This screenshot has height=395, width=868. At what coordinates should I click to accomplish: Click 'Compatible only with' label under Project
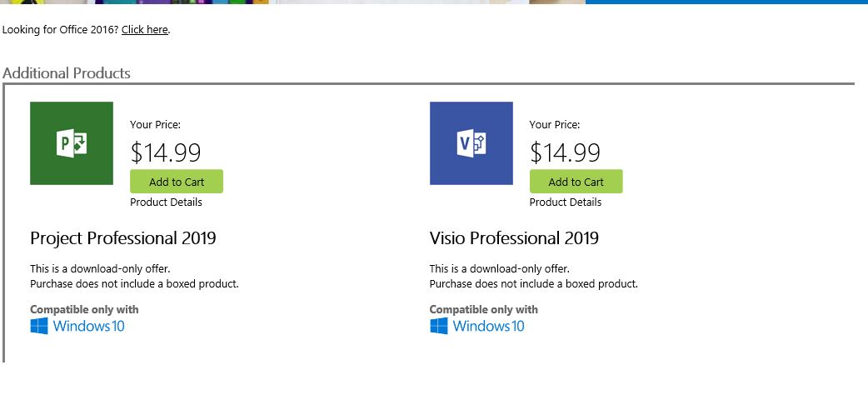(84, 309)
